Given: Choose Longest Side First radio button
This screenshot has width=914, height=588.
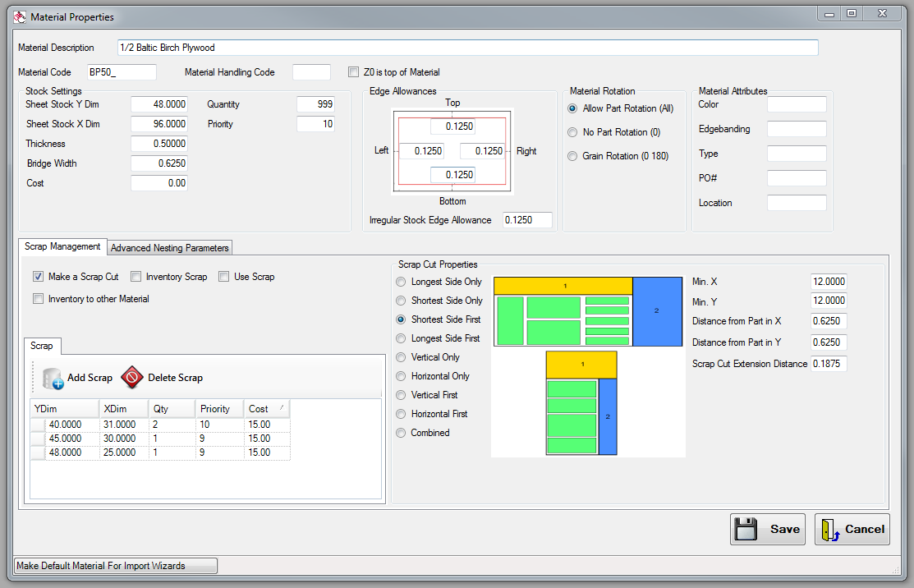Looking at the screenshot, I should pyautogui.click(x=401, y=338).
